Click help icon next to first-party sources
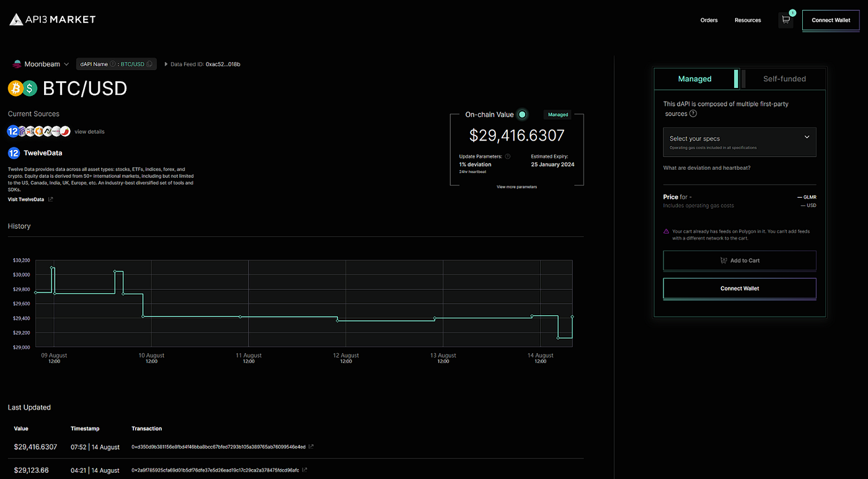The height and width of the screenshot is (479, 868). coord(693,114)
